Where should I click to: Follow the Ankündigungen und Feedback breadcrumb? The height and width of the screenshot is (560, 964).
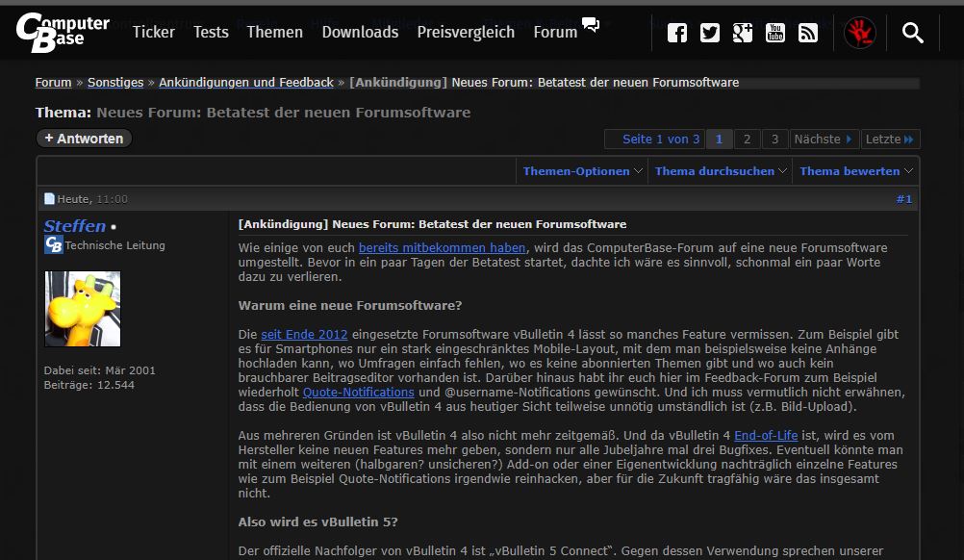[246, 83]
